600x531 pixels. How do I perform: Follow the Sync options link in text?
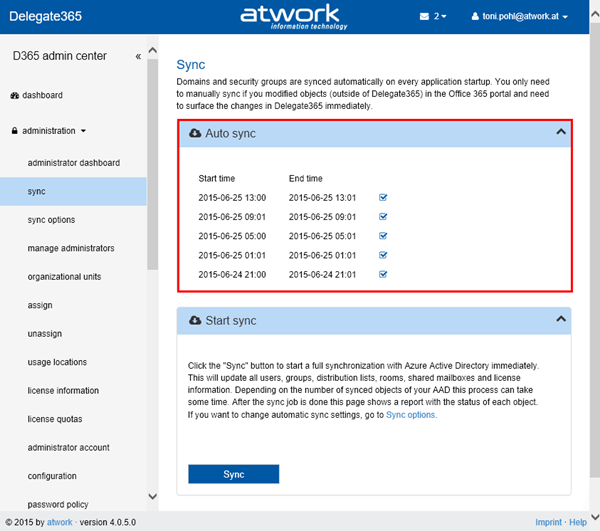[x=411, y=415]
